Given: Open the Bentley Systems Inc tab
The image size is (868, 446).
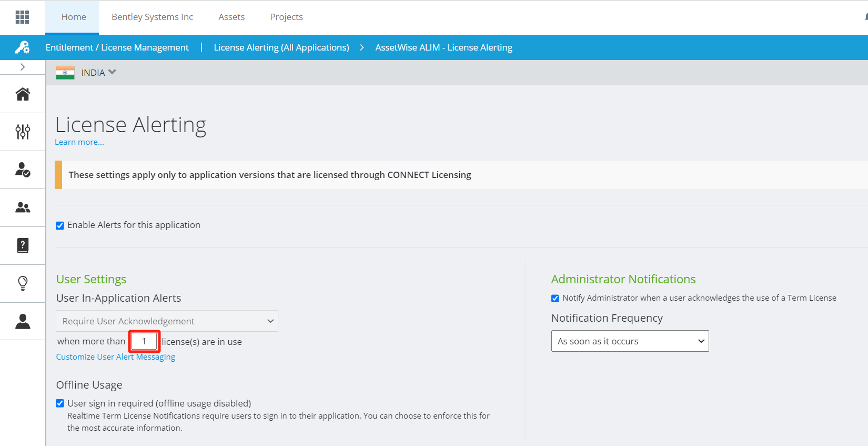Looking at the screenshot, I should 152,17.
